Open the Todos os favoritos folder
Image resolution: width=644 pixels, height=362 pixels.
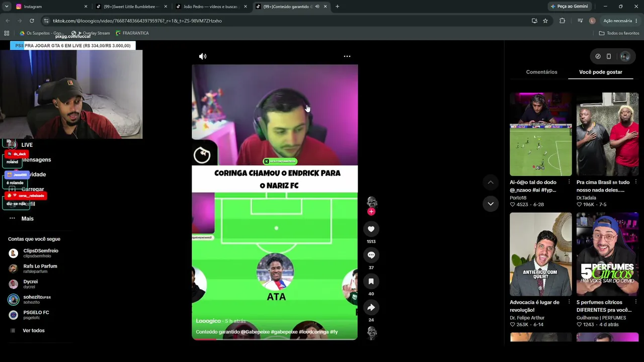click(619, 33)
